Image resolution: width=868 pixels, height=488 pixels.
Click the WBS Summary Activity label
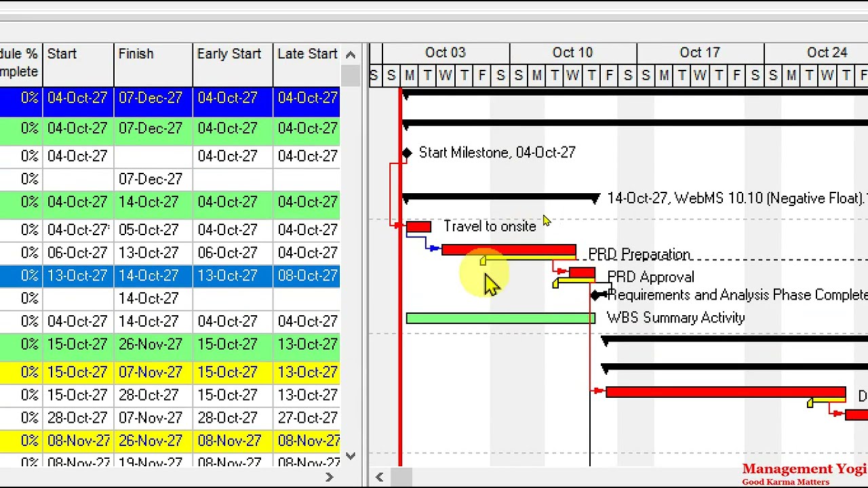[x=675, y=318]
